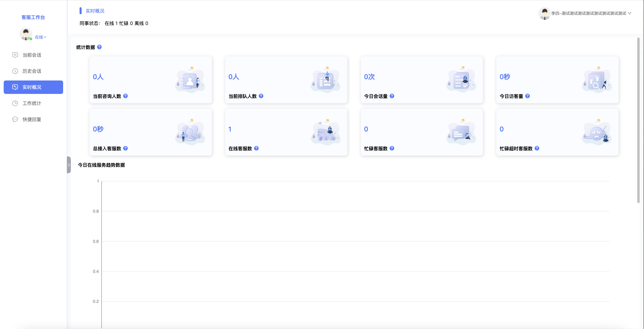Click the 离线 0 colleague status count

point(141,23)
